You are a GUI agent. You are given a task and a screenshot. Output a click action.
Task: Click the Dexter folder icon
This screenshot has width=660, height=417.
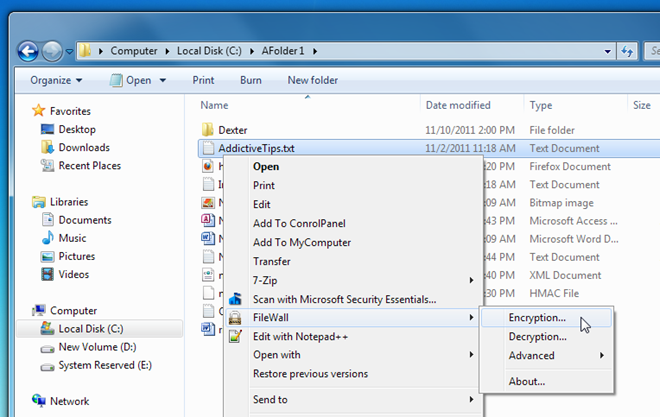(x=208, y=129)
